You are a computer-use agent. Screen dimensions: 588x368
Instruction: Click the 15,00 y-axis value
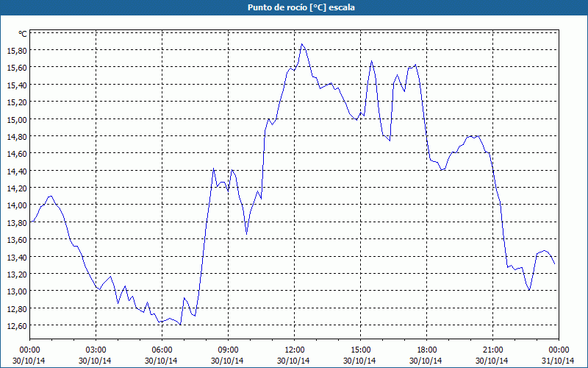pyautogui.click(x=17, y=119)
